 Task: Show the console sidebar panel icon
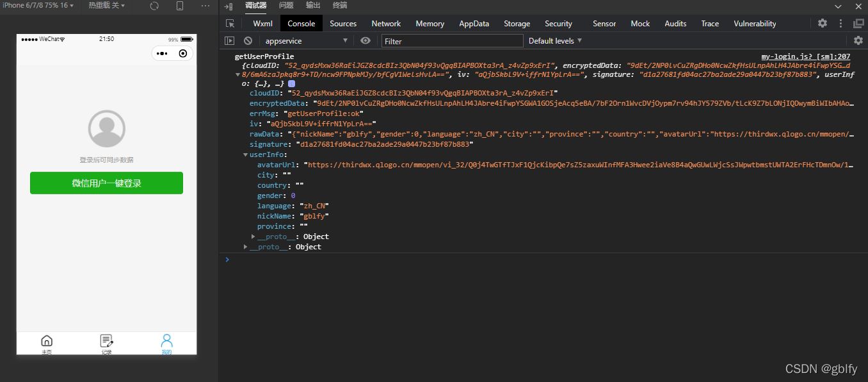[x=230, y=41]
